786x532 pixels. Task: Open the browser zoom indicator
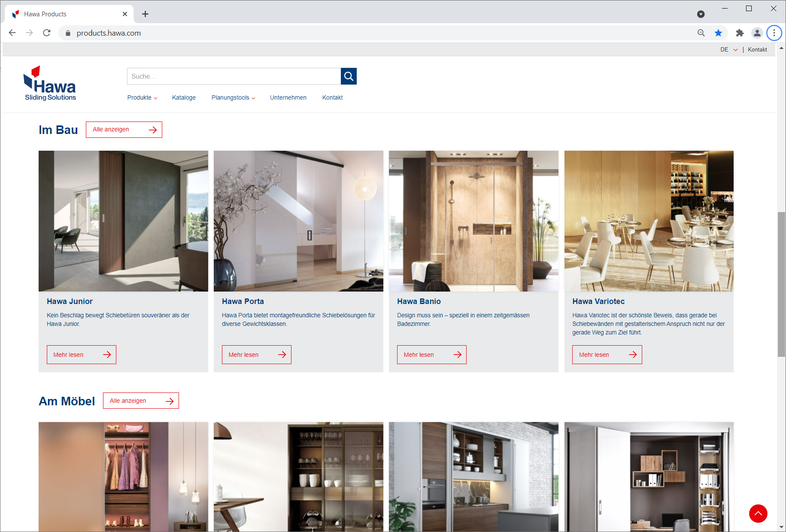(x=701, y=33)
